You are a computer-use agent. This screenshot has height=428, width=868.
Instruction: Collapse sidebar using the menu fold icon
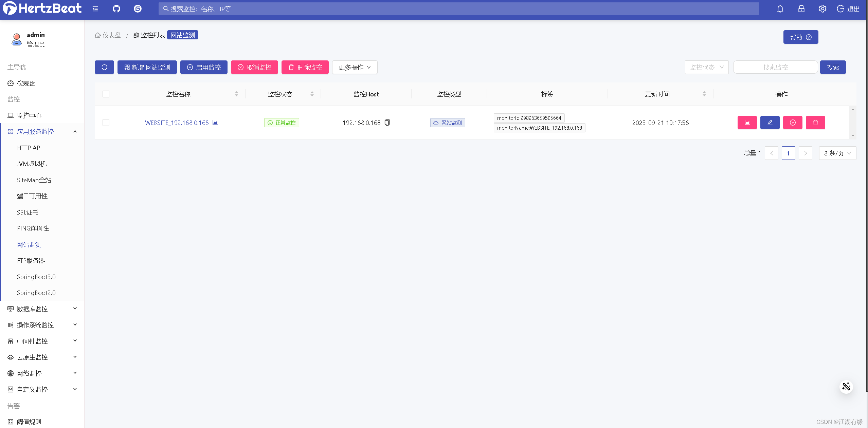95,9
